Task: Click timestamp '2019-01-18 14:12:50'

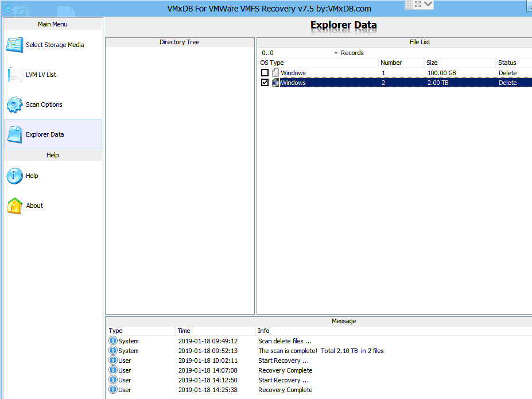Action: (x=208, y=380)
